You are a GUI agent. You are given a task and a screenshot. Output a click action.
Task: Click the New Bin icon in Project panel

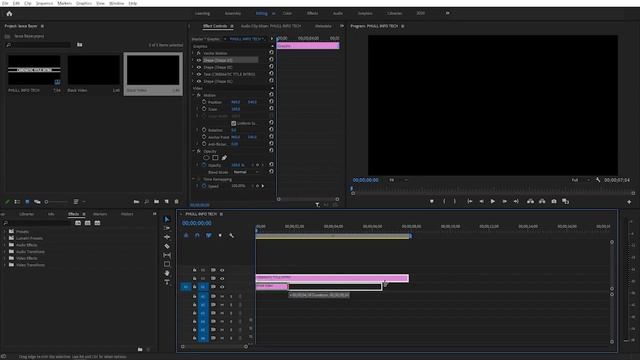(156, 202)
